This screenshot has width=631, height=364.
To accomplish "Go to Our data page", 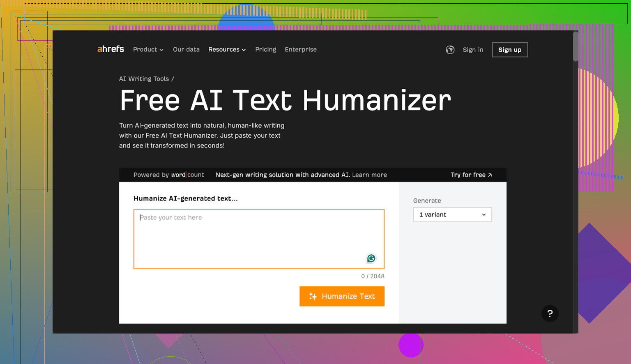I will [x=186, y=49].
